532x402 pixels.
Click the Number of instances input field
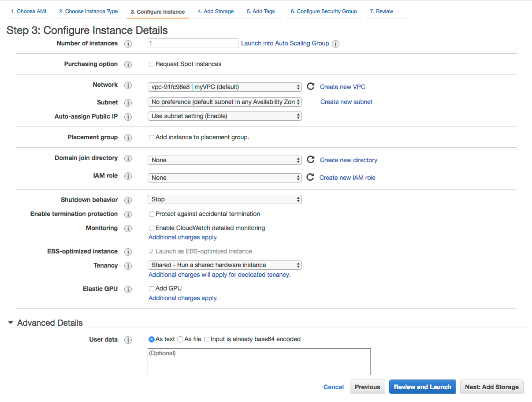click(x=193, y=43)
